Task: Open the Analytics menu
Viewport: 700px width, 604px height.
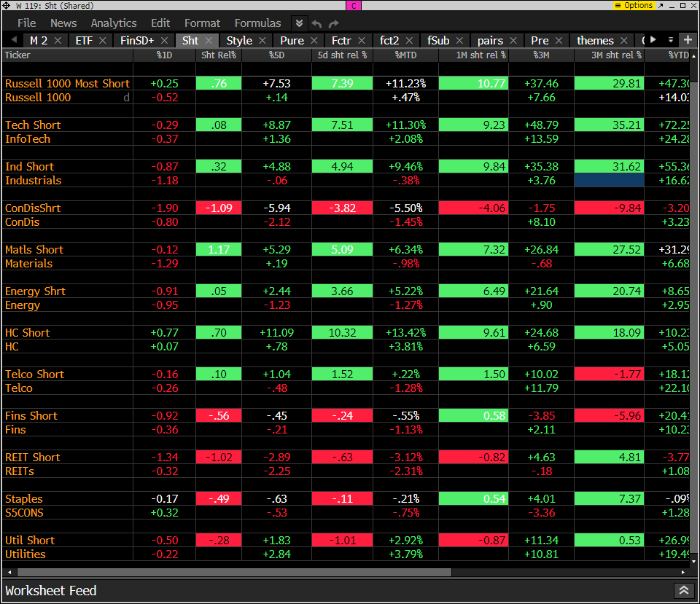Action: 114,23
